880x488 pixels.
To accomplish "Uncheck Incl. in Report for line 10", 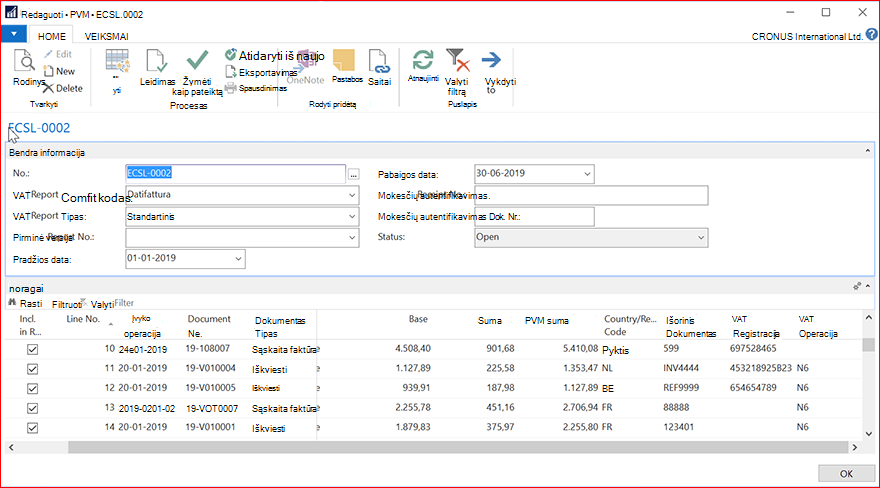I will pos(33,349).
